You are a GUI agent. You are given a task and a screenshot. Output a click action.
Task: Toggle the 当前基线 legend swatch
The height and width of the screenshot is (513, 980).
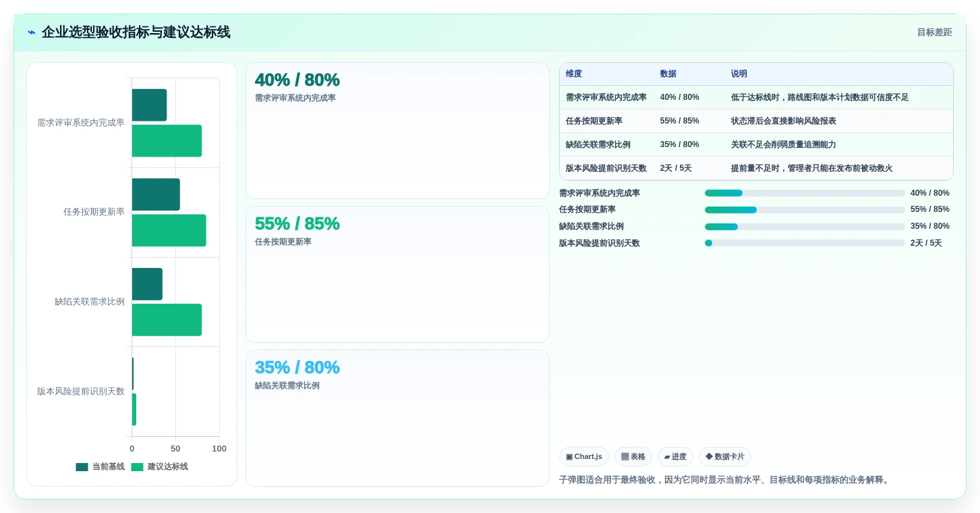82,467
